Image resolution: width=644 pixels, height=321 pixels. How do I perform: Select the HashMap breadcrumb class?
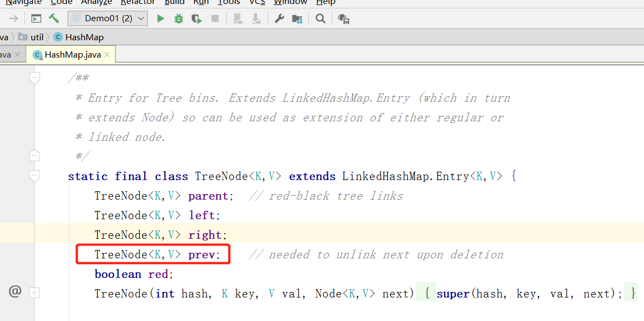pos(79,37)
